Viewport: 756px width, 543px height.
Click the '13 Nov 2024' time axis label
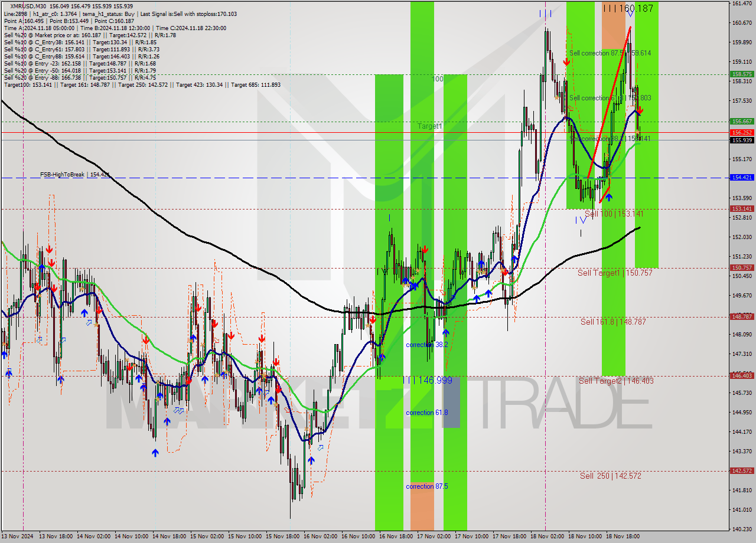pyautogui.click(x=18, y=537)
